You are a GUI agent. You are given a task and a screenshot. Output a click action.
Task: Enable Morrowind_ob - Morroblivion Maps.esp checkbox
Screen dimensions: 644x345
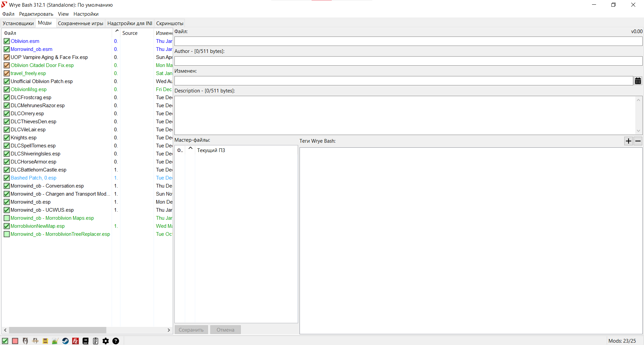tap(7, 218)
